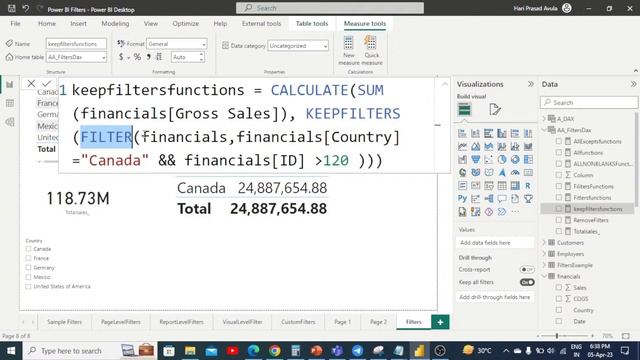This screenshot has width=640, height=360.
Task: Open the Model view in left sidebar
Action: 10,122
